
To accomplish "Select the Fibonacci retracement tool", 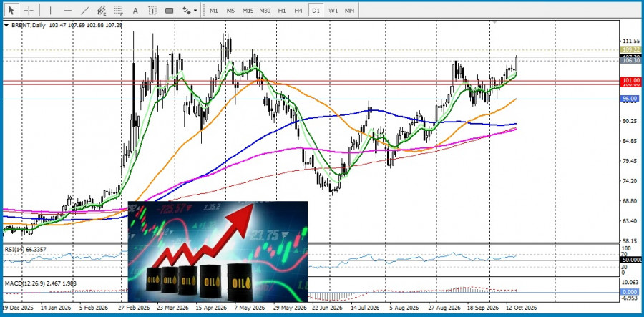I will (118, 11).
